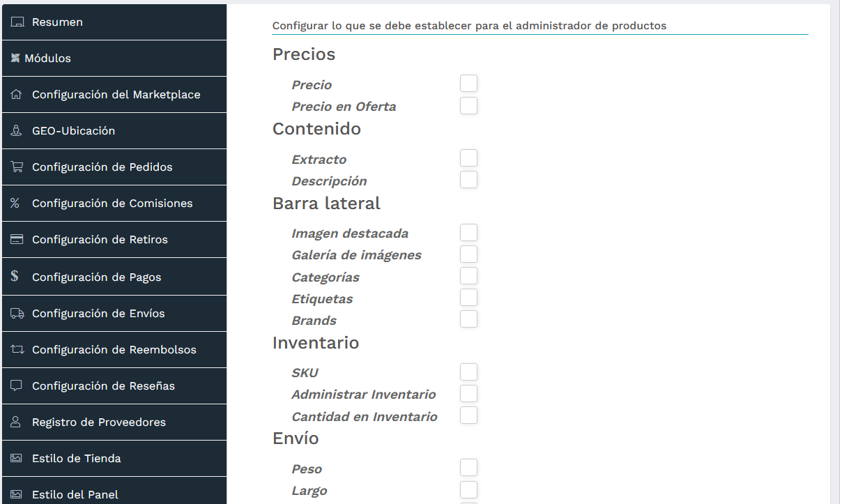The width and height of the screenshot is (842, 504).
Task: Open the Configuración del Marketplace home icon
Action: 16,94
